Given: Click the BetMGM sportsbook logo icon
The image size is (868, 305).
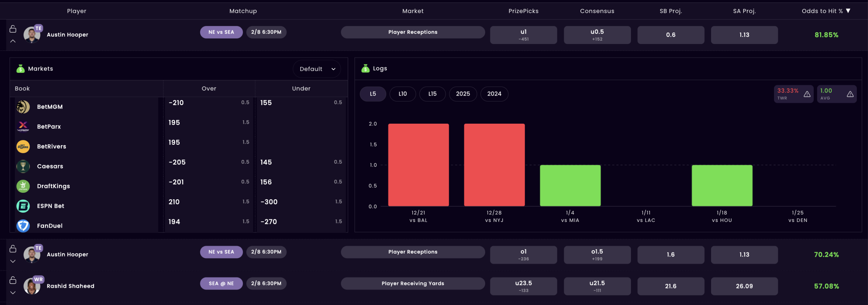Looking at the screenshot, I should pyautogui.click(x=23, y=107).
